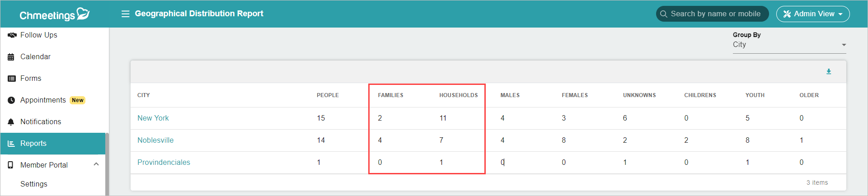This screenshot has height=196, width=868.
Task: Open the Group By City dropdown
Action: tap(789, 45)
